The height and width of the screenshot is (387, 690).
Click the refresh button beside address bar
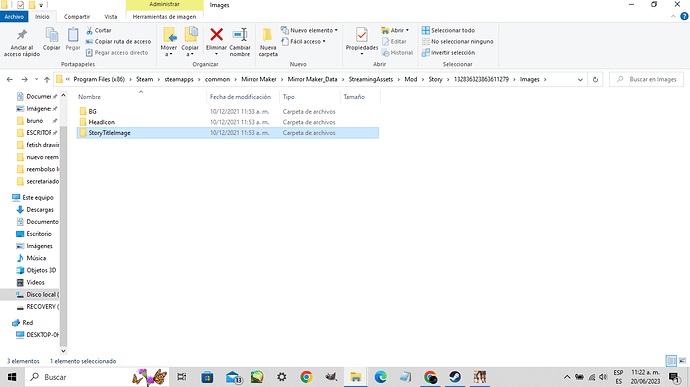point(595,80)
